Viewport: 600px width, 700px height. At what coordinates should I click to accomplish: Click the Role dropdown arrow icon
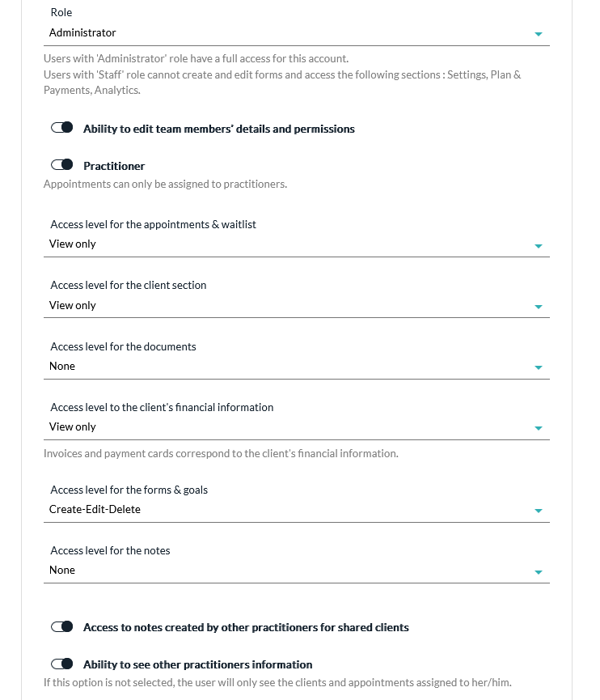(539, 34)
